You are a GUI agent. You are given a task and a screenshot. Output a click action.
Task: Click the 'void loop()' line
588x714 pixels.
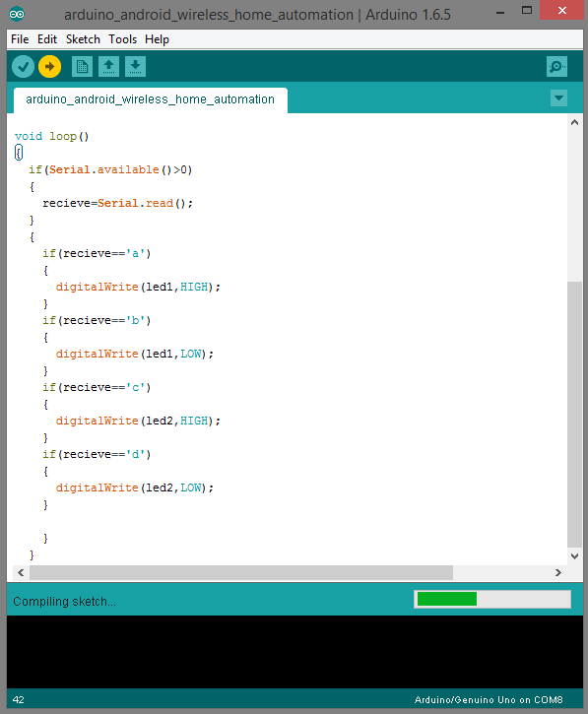coord(51,136)
